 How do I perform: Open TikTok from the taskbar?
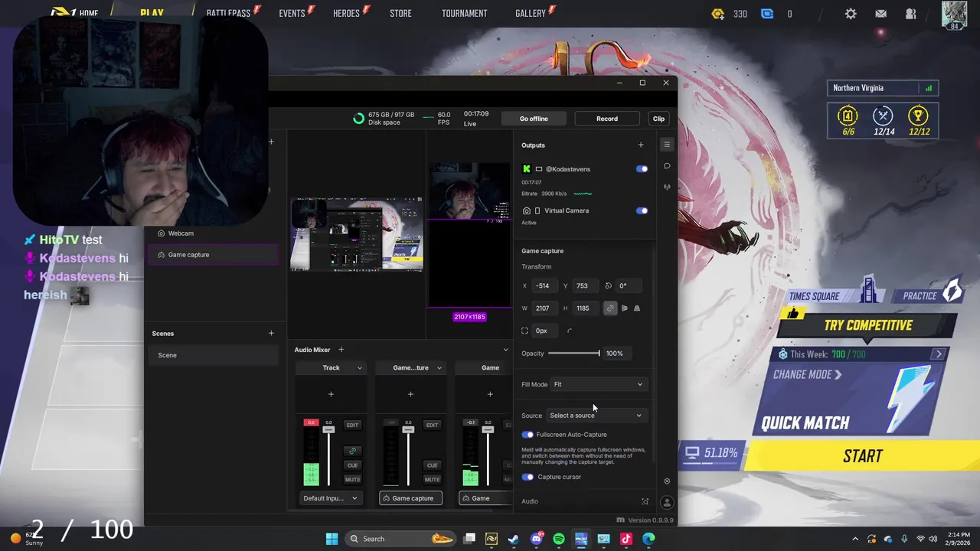[x=626, y=539]
